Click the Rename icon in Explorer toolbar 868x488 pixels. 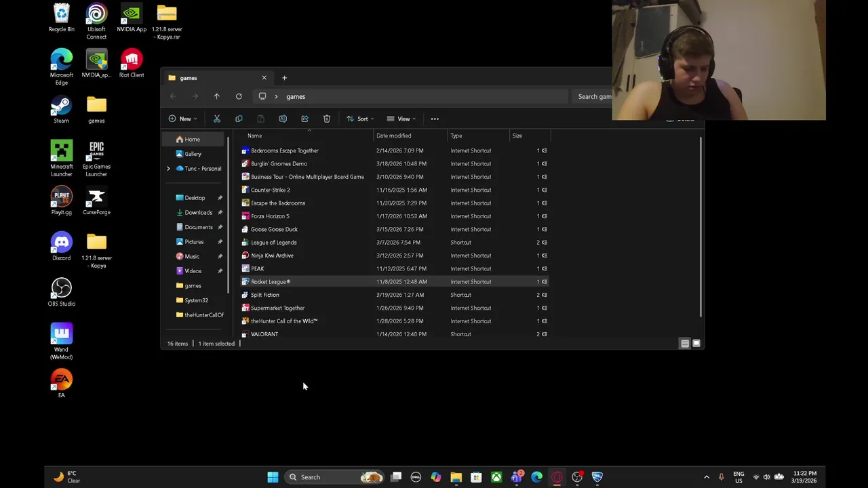point(283,119)
